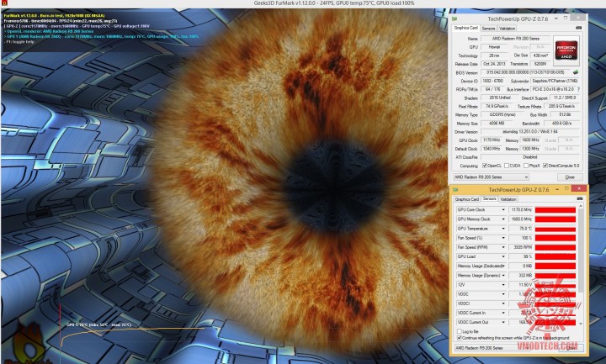Uncheck Continue refreshing this screen in background

tap(460, 338)
